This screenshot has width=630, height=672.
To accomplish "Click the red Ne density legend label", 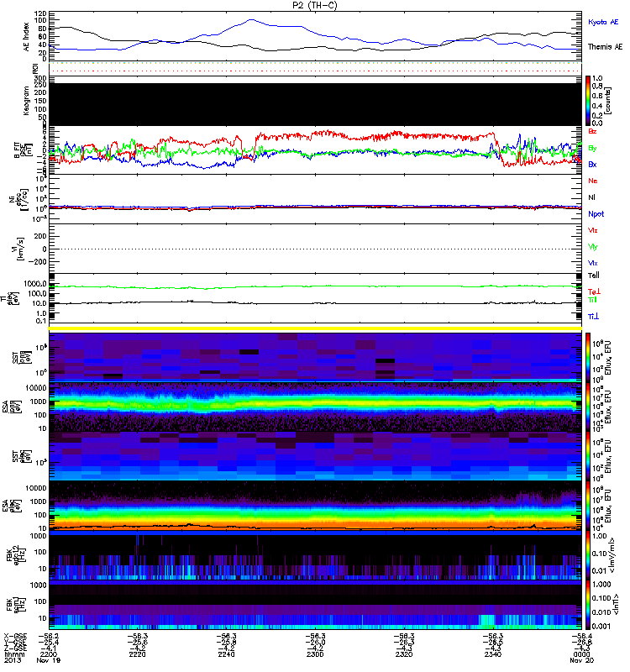I will tap(593, 181).
